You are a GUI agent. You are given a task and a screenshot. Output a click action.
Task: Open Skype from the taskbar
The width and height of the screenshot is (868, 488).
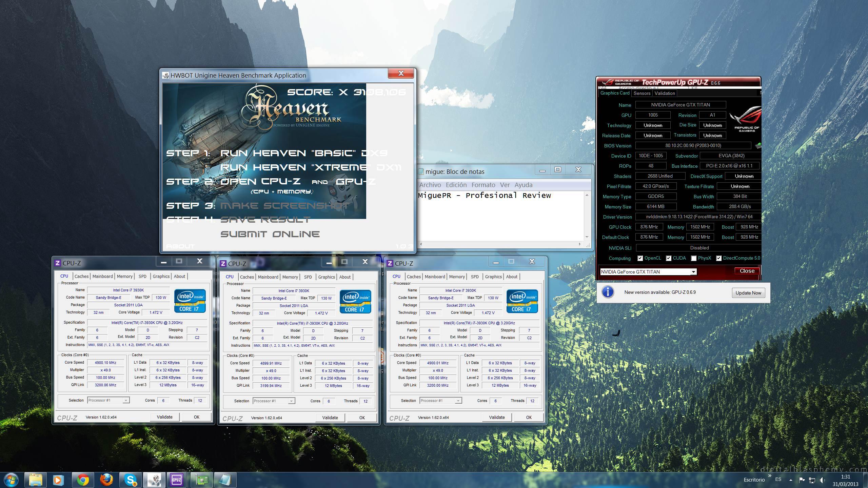[x=130, y=480]
